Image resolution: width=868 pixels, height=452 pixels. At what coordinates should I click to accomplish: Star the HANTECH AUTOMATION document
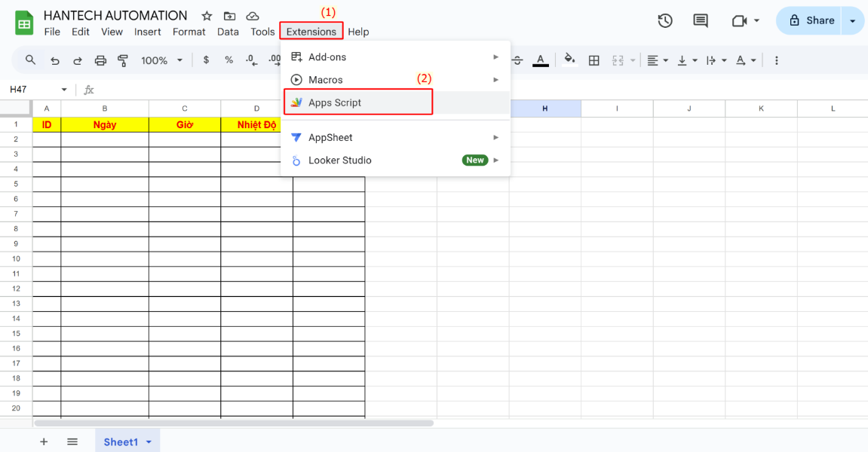tap(207, 16)
